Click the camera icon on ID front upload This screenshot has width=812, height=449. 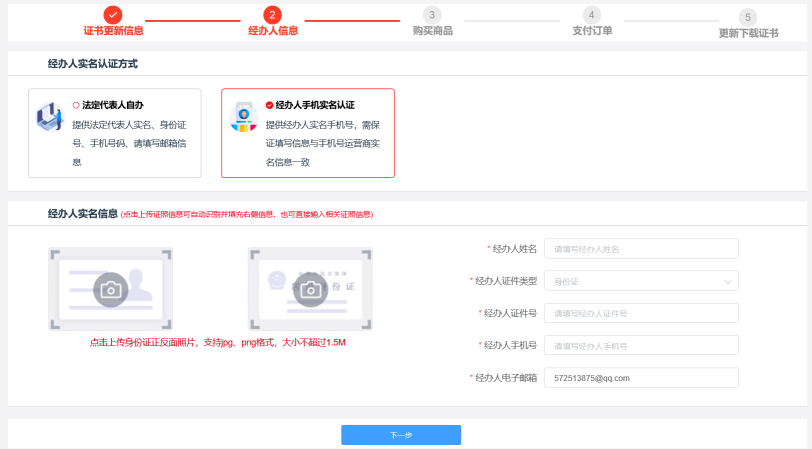point(110,289)
